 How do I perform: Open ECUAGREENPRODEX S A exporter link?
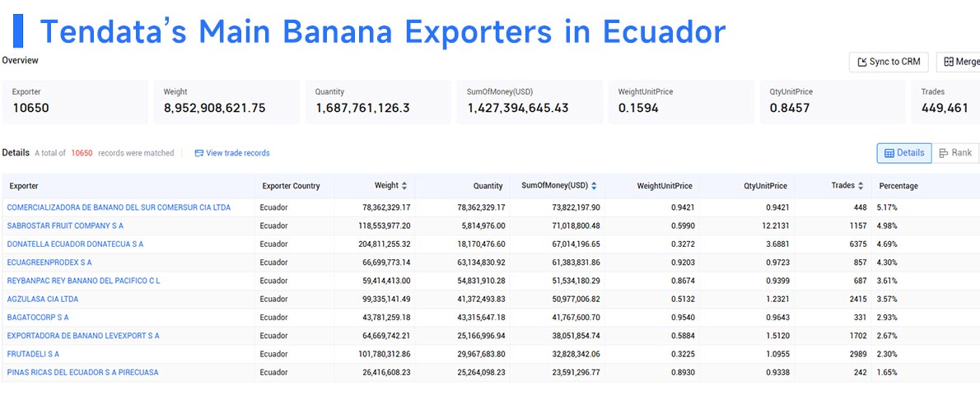pyautogui.click(x=49, y=263)
